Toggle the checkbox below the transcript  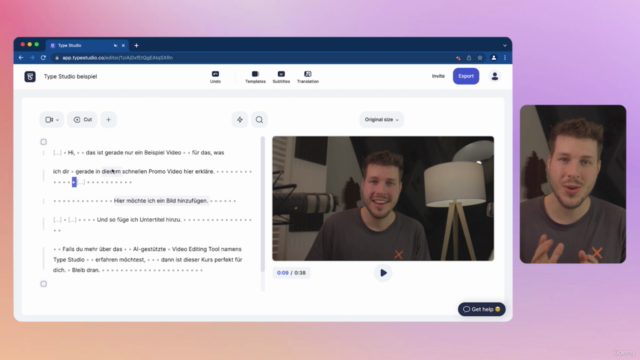pyautogui.click(x=44, y=284)
